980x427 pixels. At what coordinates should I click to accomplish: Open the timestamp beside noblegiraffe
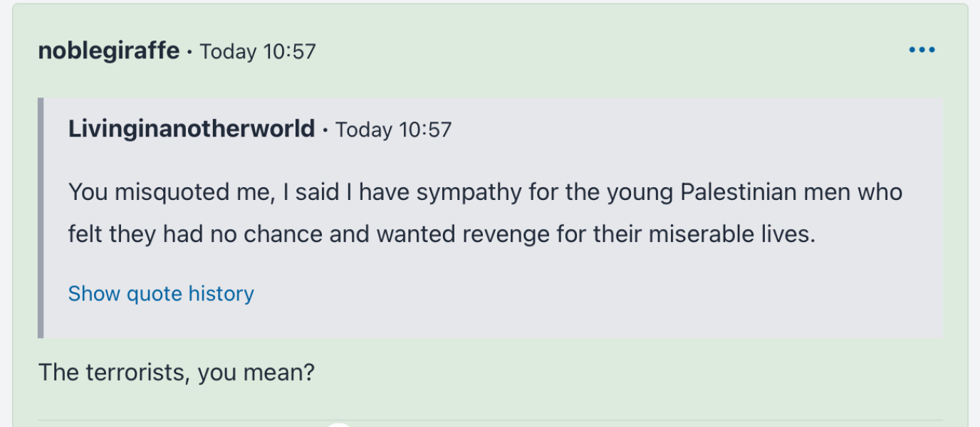point(258,52)
